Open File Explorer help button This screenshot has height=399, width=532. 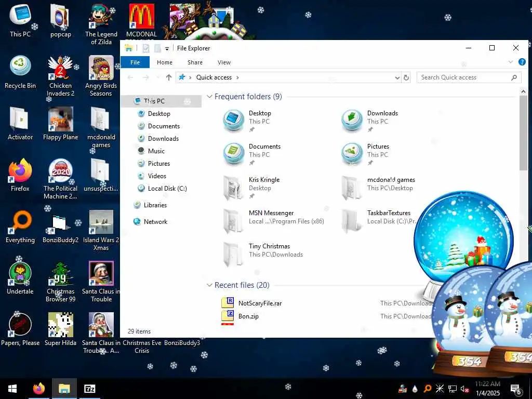pos(522,62)
